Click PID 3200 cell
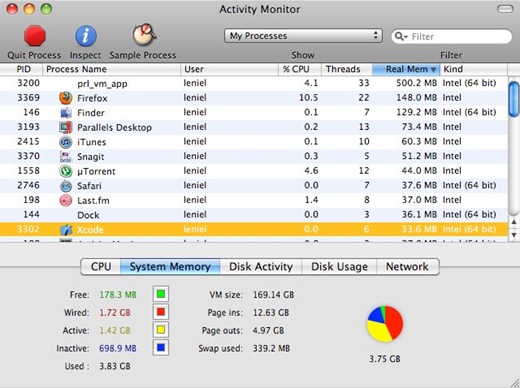520x388 pixels. pos(28,83)
